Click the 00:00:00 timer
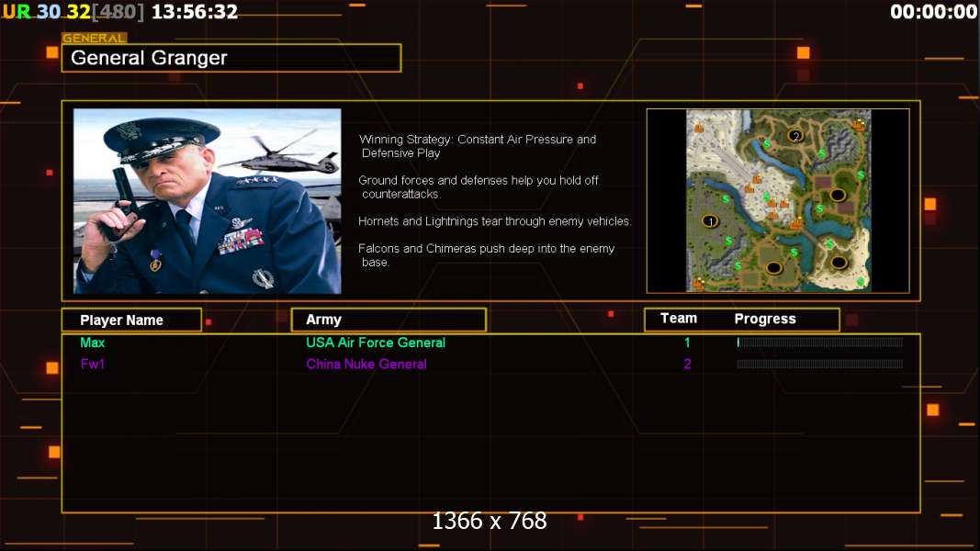Image resolution: width=980 pixels, height=551 pixels. coord(933,12)
